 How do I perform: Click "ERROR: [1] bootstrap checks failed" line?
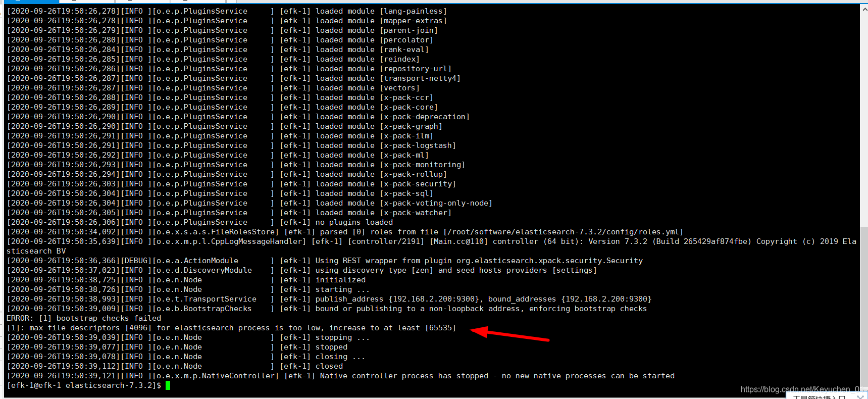point(84,318)
